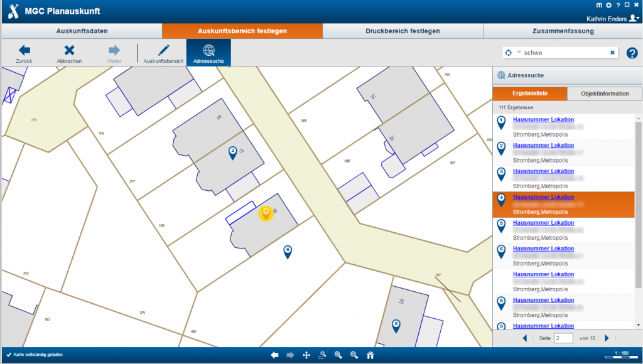Open the Zusammenfassung tab
643x364 pixels.
(563, 31)
